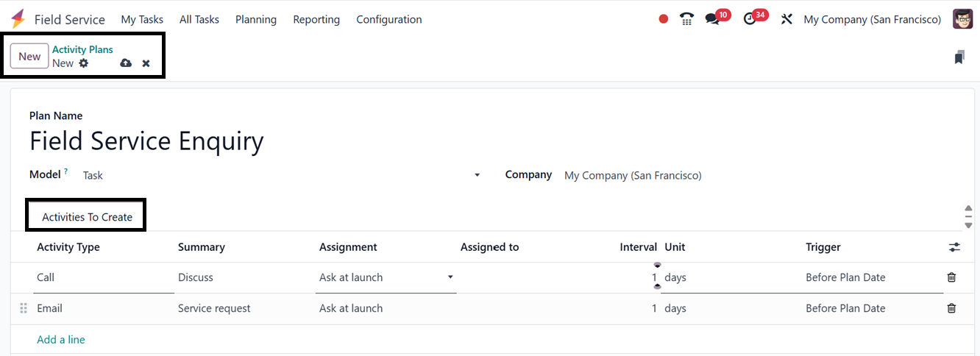Viewport: 980px width, 356px height.
Task: Open the Configuration menu
Action: [x=388, y=19]
